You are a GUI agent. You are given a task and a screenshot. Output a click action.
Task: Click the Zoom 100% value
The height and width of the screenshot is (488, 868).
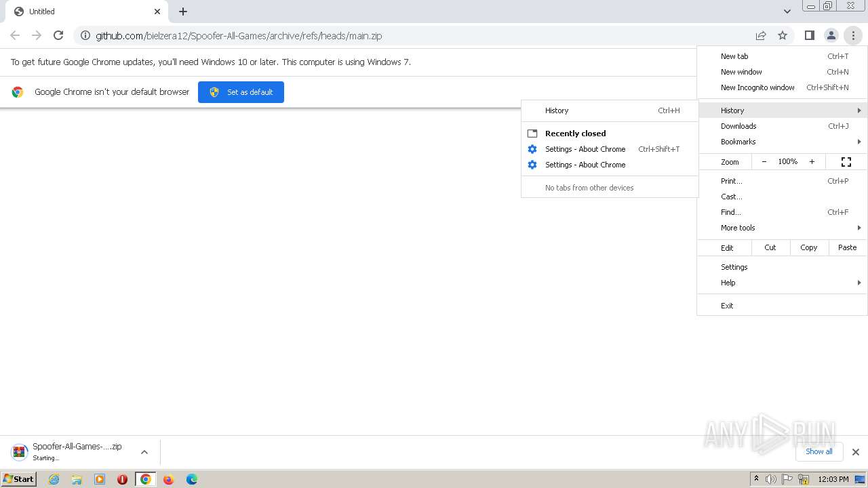click(x=787, y=162)
